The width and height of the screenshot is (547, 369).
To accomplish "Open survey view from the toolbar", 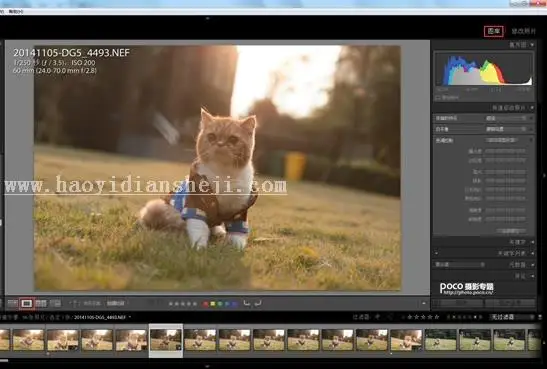I will coord(55,303).
